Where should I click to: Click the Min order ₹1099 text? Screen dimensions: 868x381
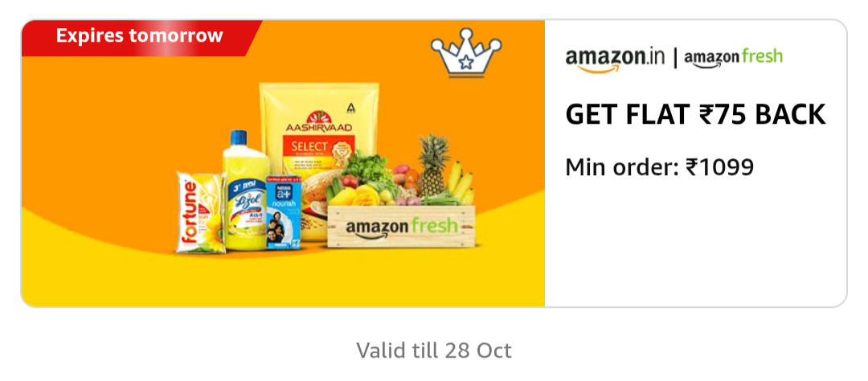coord(659,166)
